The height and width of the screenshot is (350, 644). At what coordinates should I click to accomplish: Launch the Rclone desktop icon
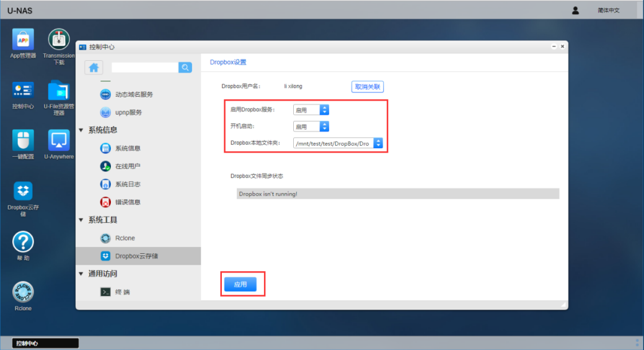click(x=23, y=292)
